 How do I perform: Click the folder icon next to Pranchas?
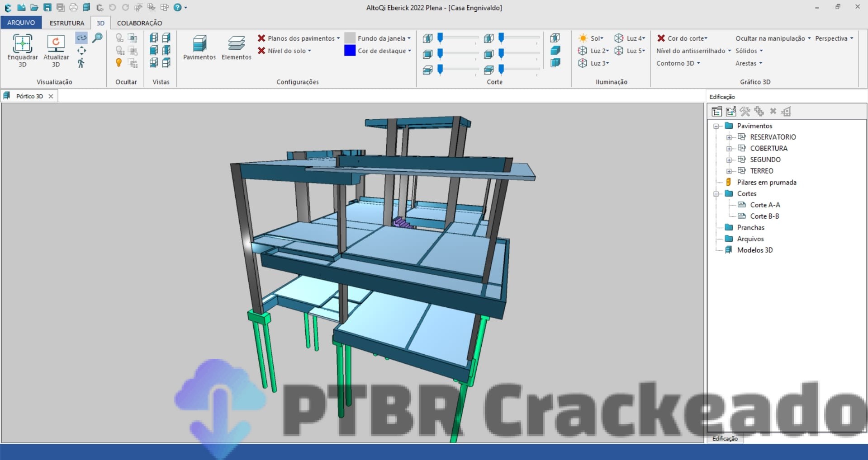(729, 227)
